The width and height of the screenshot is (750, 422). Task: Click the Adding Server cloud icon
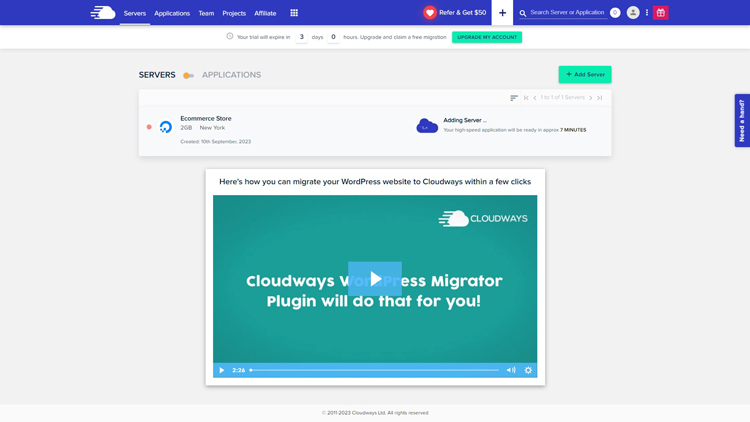(427, 126)
